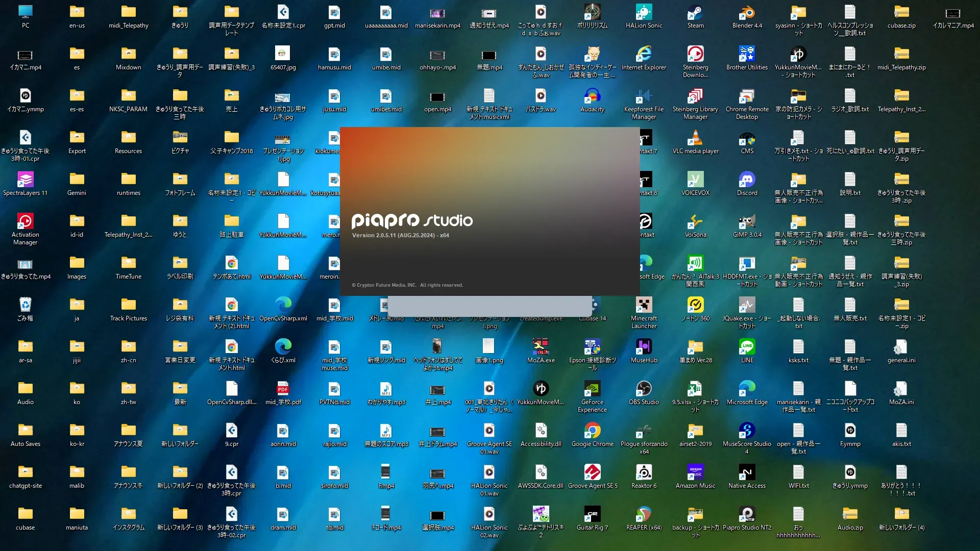This screenshot has width=980, height=551.
Task: Select the Guitar Rig 7 icon
Action: point(592,514)
